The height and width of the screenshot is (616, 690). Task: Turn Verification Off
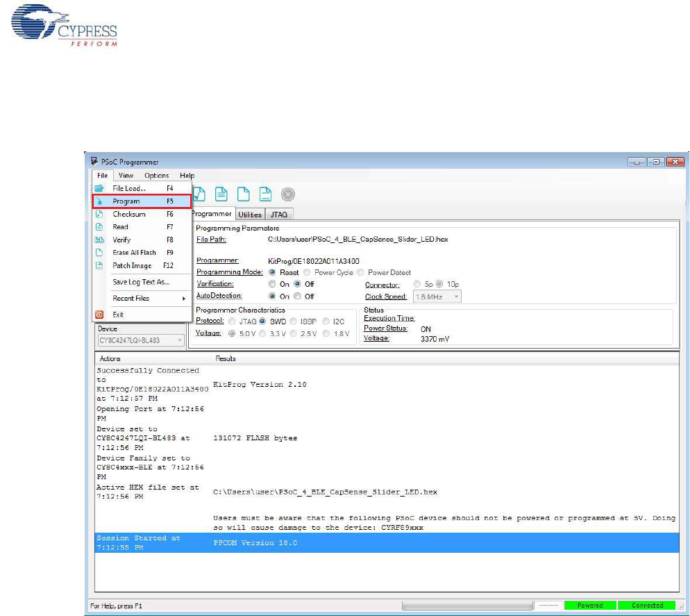(298, 284)
